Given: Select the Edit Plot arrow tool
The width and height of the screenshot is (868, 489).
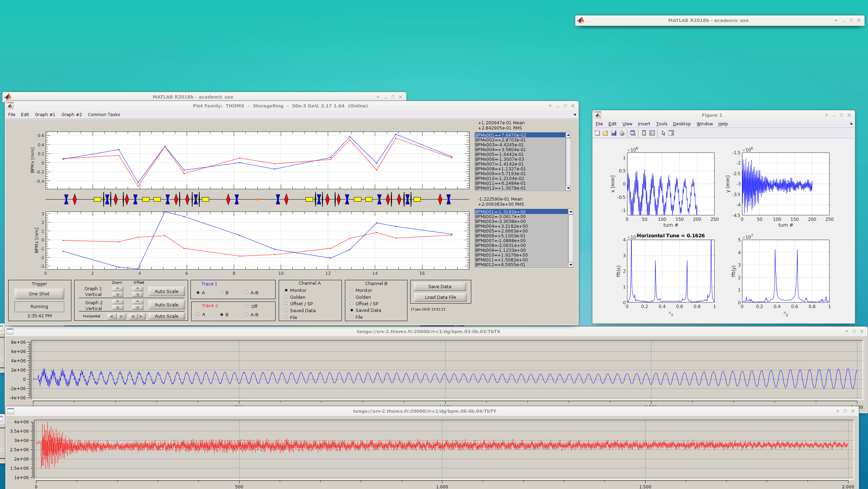Looking at the screenshot, I should [x=663, y=133].
